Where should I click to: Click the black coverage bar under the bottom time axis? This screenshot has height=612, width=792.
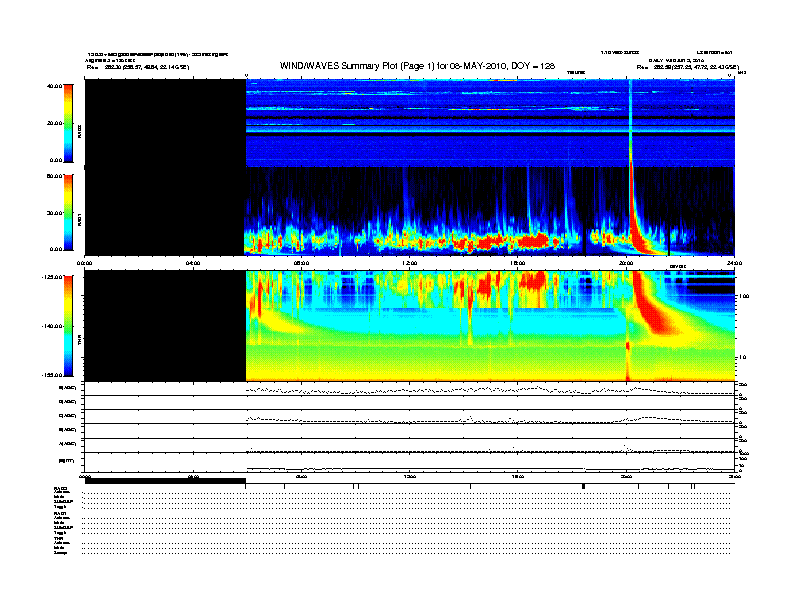click(165, 481)
